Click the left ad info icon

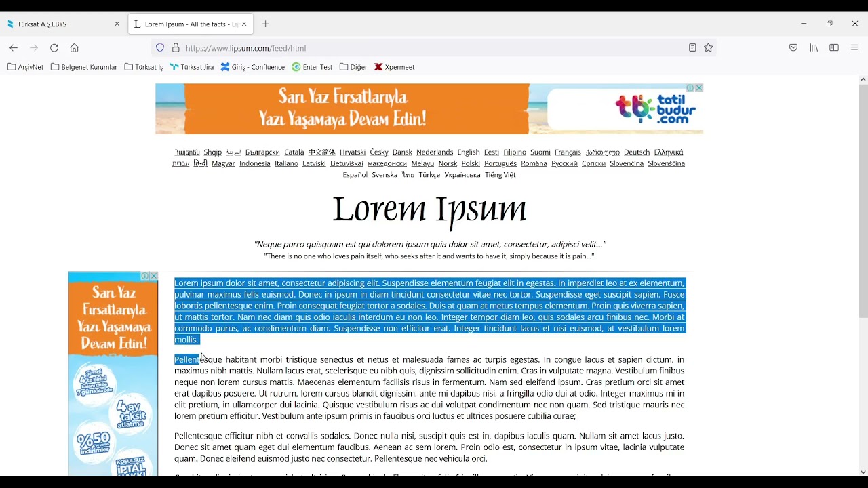pos(145,276)
